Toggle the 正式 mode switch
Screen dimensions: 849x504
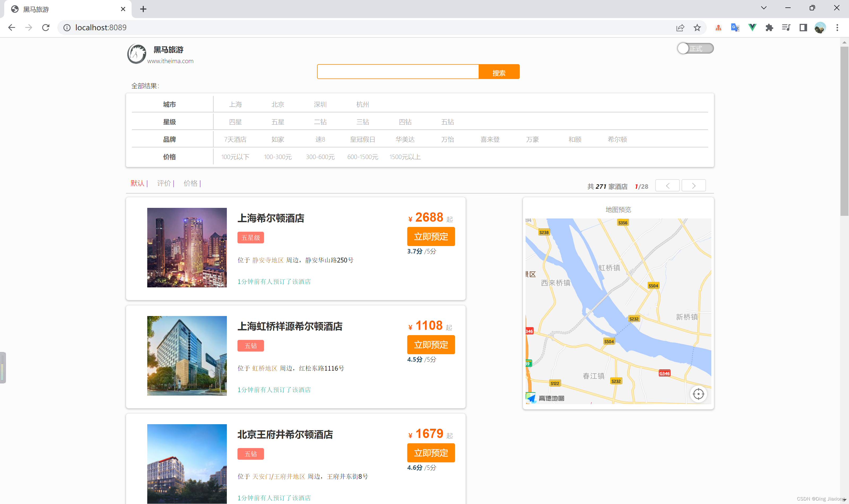[x=695, y=49]
